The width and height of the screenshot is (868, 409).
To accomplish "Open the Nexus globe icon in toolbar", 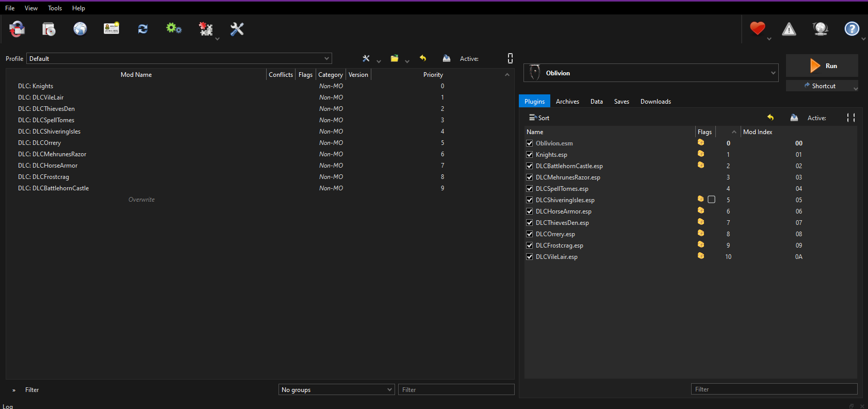I will pos(80,29).
